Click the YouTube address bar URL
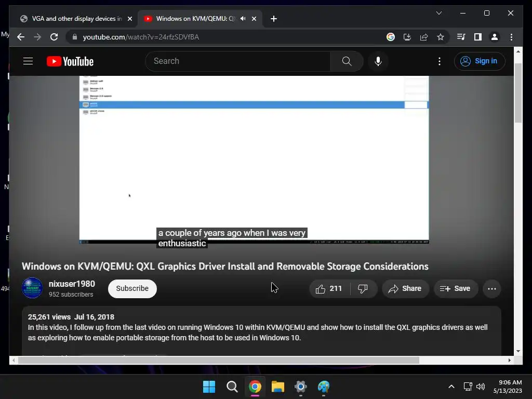This screenshot has height=399, width=532. pos(141,37)
